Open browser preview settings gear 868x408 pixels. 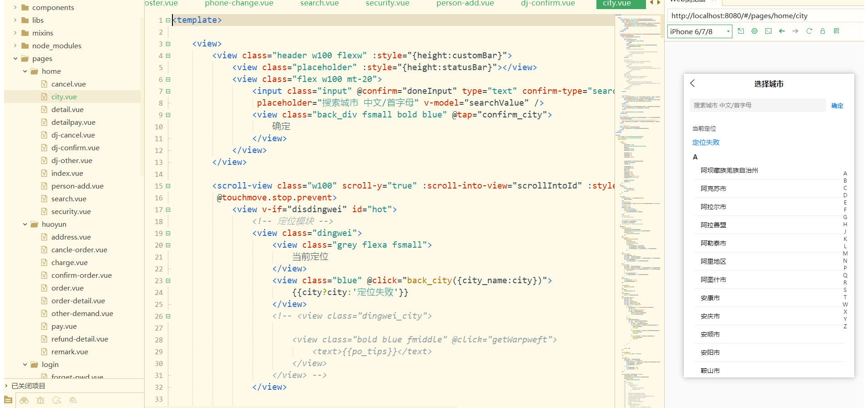coord(754,31)
